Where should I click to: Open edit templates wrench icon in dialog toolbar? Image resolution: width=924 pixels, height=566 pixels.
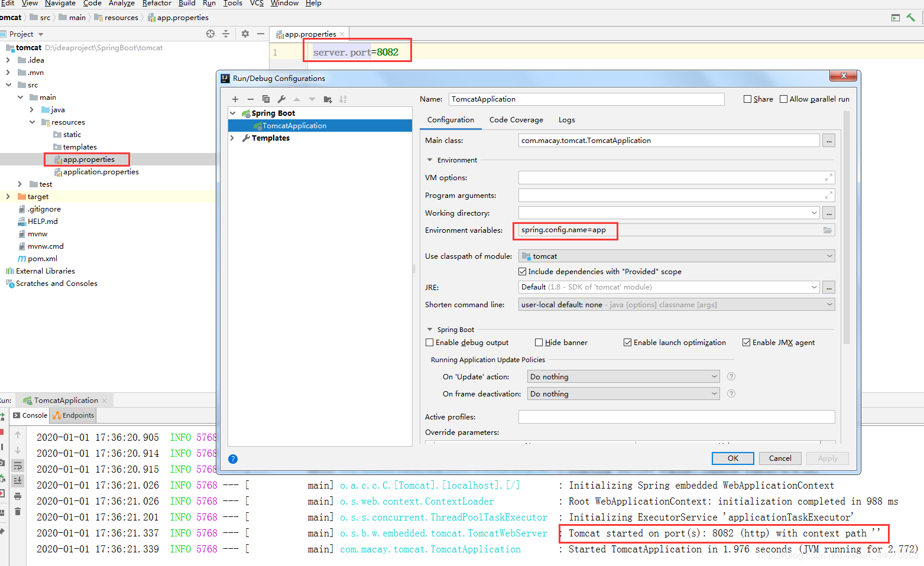(x=281, y=99)
